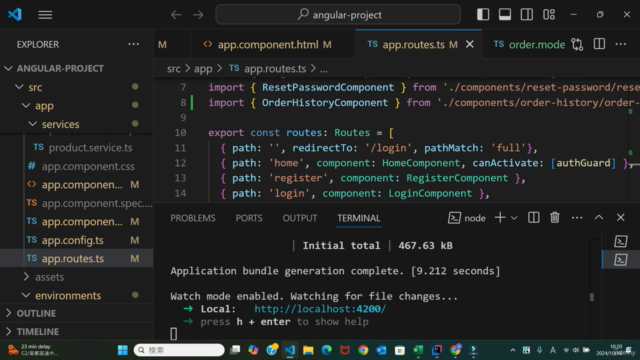640x360 pixels.
Task: Click the Windows taskbar search box
Action: click(179, 350)
